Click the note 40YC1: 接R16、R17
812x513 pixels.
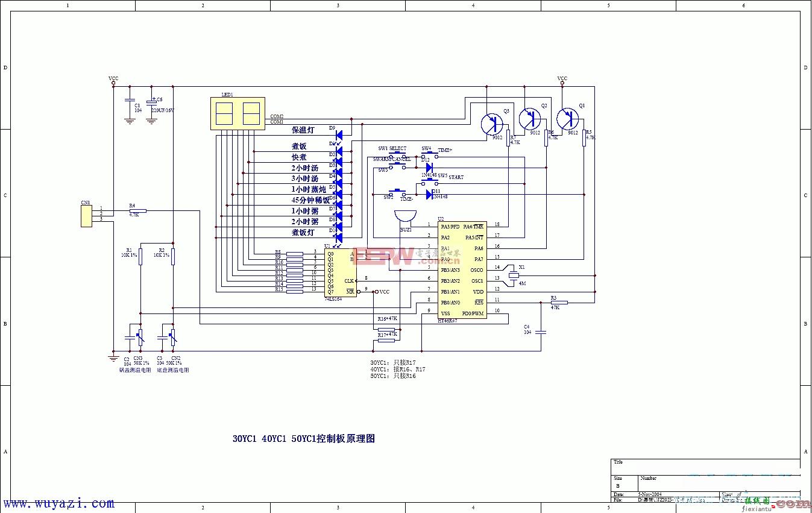(398, 369)
